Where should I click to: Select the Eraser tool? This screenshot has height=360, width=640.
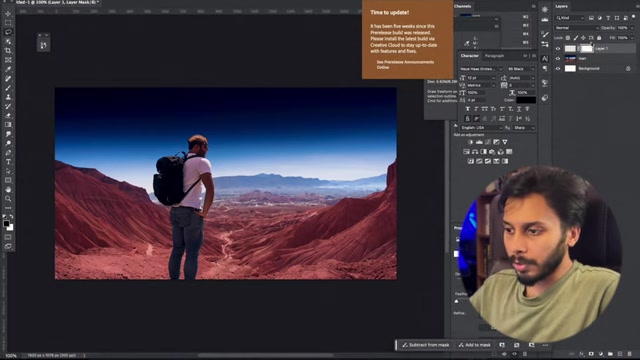click(x=8, y=116)
